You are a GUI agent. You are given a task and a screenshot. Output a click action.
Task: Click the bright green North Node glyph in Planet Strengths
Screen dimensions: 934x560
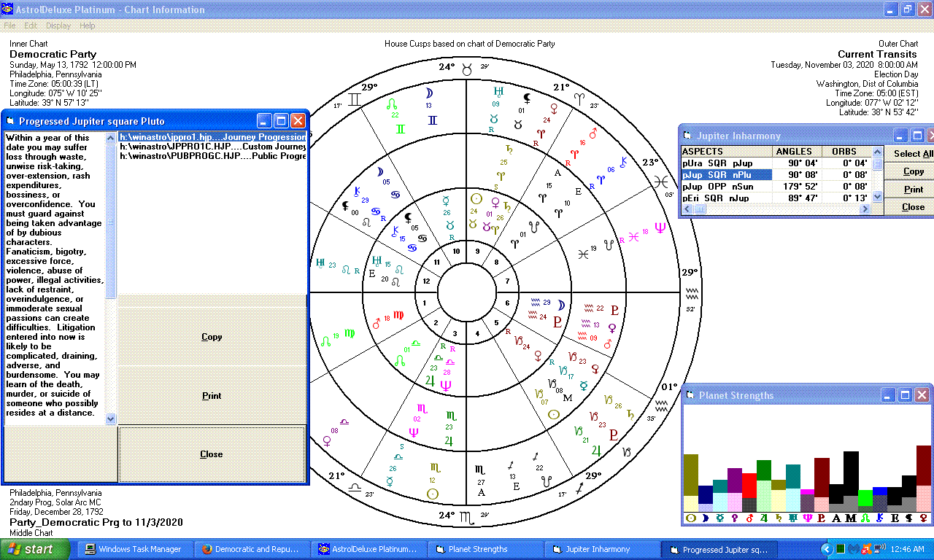click(x=865, y=518)
